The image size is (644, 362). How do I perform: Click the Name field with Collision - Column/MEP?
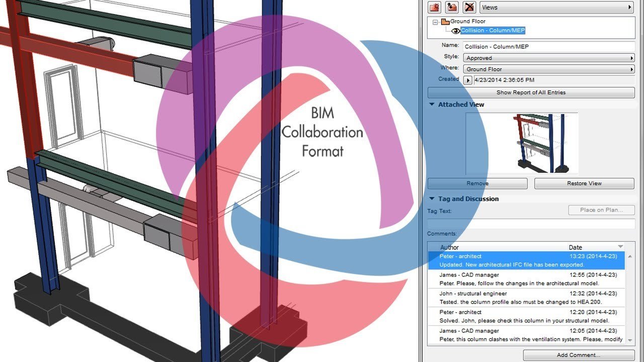click(x=548, y=46)
